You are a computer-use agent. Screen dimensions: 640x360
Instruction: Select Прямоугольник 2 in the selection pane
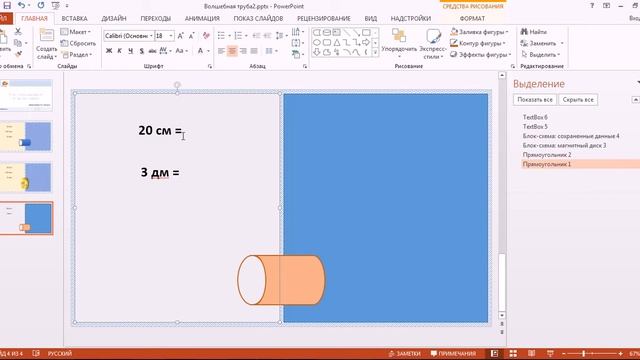click(547, 155)
